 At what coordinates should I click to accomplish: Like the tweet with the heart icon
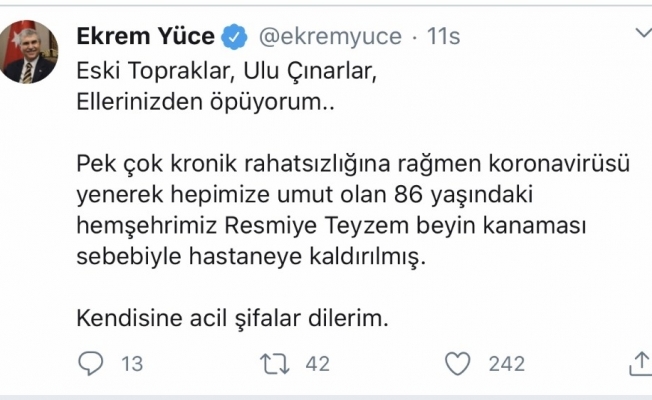click(458, 364)
